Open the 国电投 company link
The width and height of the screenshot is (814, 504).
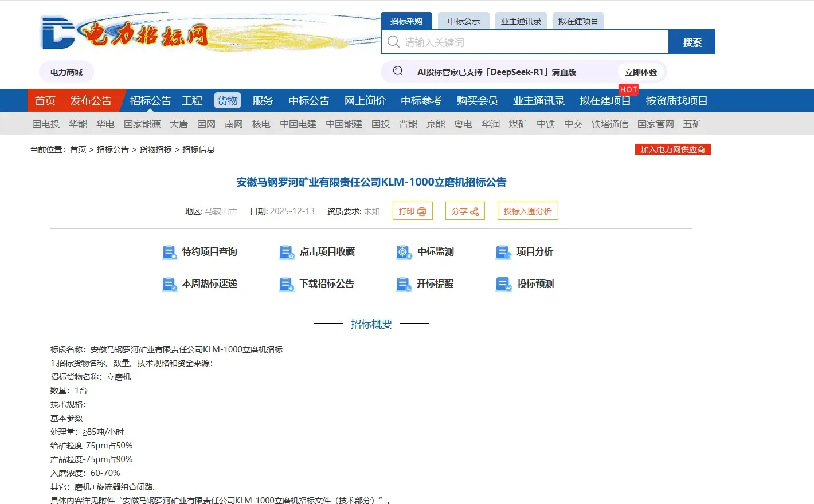(46, 124)
